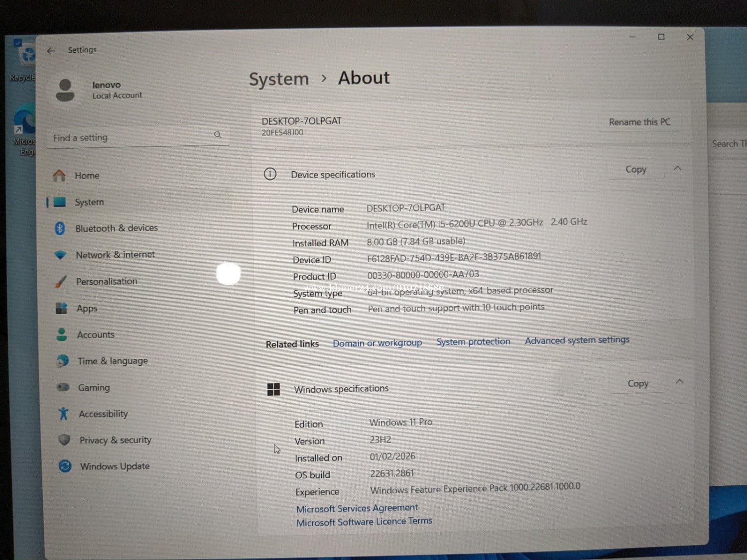Go to Accounts settings page
Viewport: 747px width, 560px height.
96,335
